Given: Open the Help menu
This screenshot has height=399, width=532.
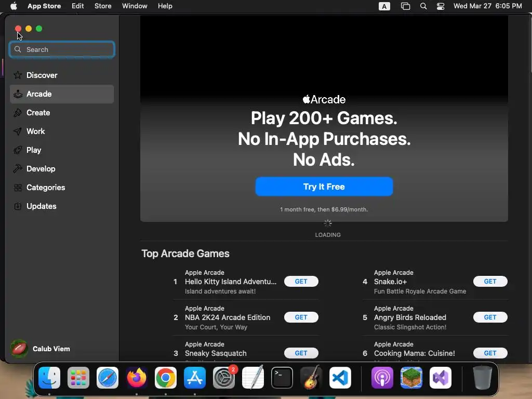Looking at the screenshot, I should click(165, 6).
